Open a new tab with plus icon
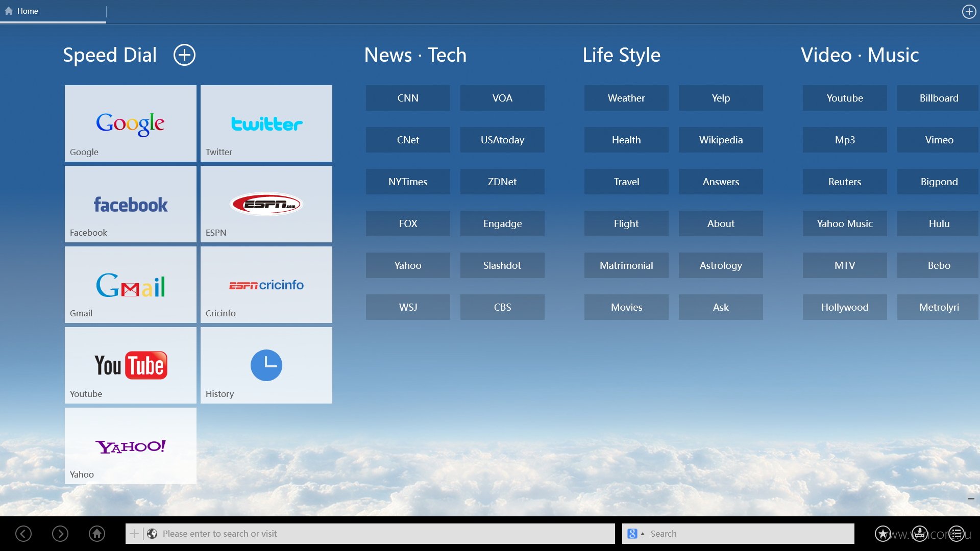The height and width of the screenshot is (551, 980). [969, 12]
